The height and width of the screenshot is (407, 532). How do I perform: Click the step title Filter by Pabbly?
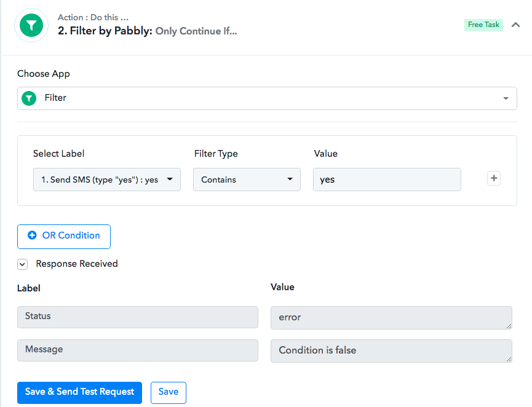(x=105, y=31)
